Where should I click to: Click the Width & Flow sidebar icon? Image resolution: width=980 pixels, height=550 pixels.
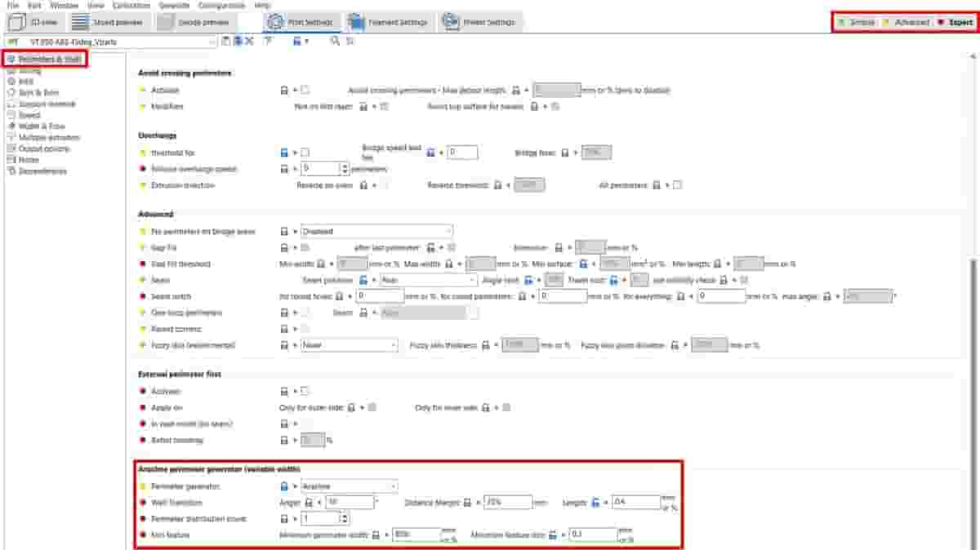click(x=11, y=126)
